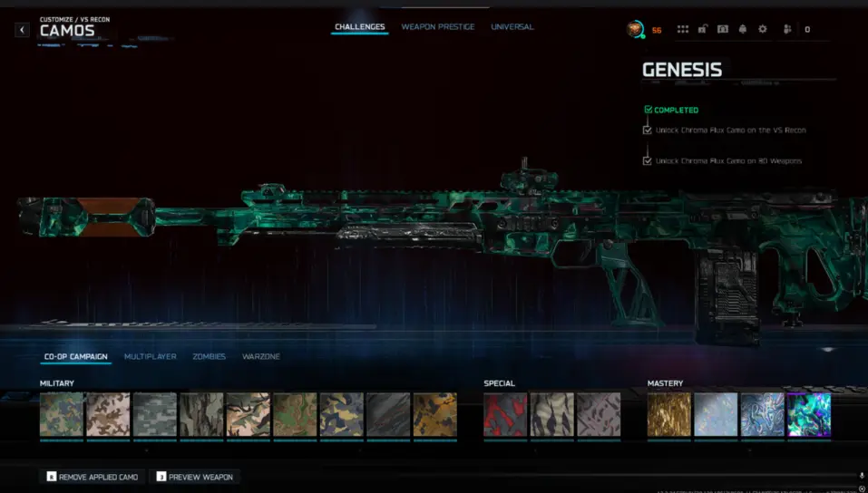The image size is (868, 493).
Task: Select the beige tiger-stripe Special camo
Action: [x=552, y=415]
